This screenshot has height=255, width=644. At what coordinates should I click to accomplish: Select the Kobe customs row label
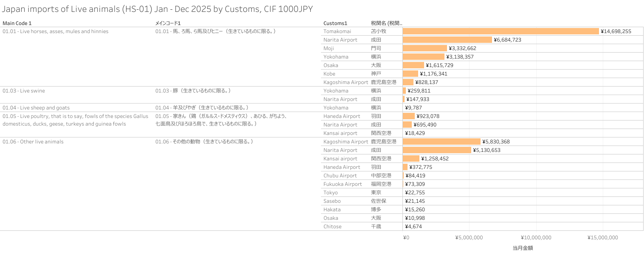[x=329, y=74]
